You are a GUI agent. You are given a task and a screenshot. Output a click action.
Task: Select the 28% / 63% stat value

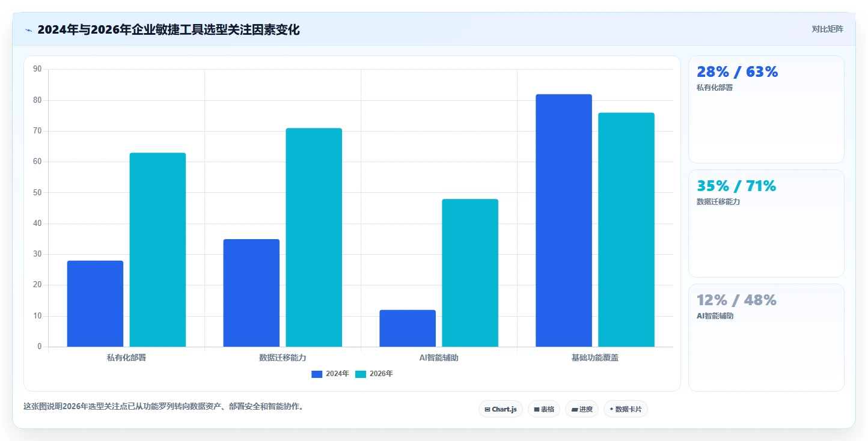[737, 72]
